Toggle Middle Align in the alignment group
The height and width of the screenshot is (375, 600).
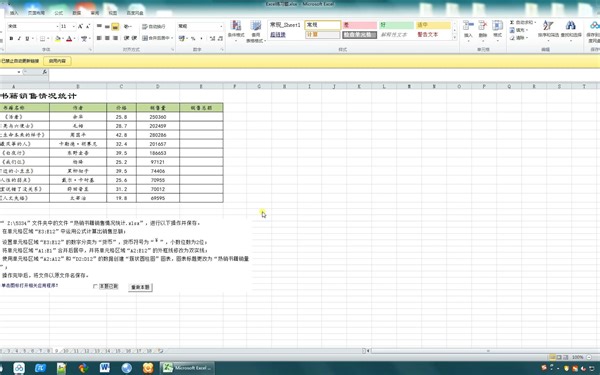(107, 26)
